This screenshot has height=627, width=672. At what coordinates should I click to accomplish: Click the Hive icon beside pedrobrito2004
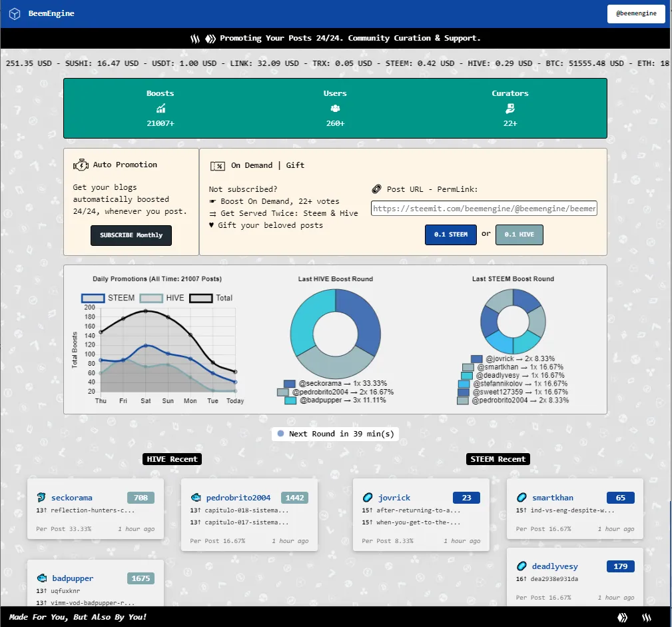coord(196,498)
